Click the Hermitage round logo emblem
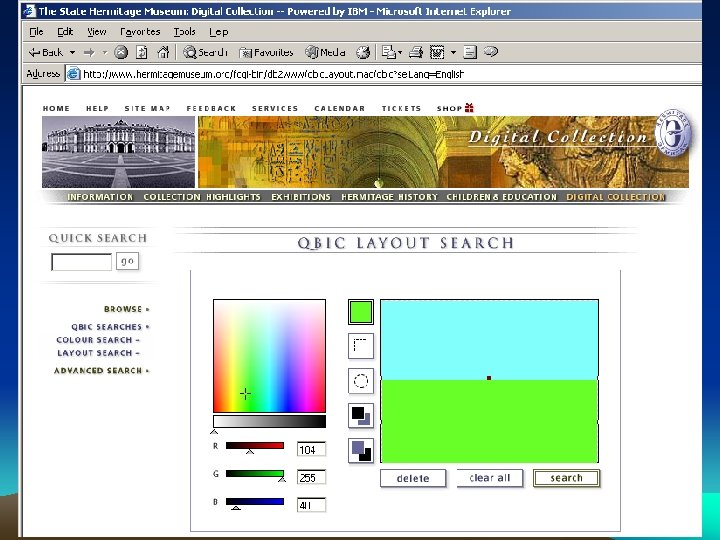 pos(673,133)
